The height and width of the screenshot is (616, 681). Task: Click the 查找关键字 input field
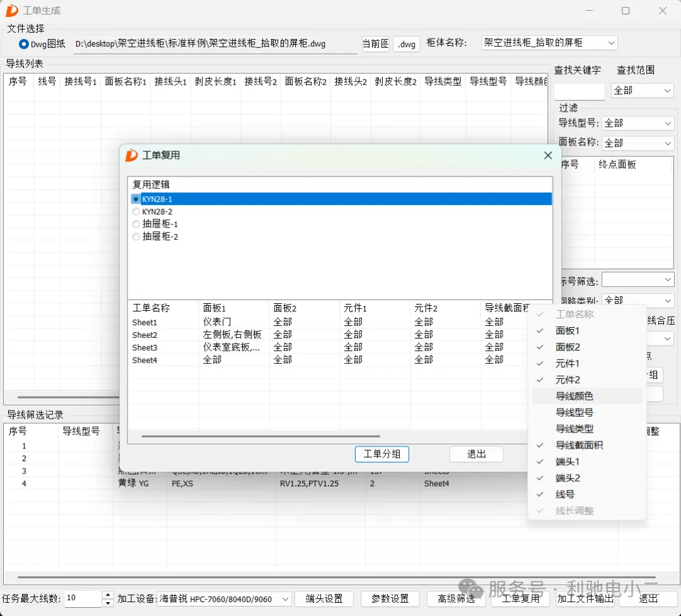pyautogui.click(x=579, y=91)
